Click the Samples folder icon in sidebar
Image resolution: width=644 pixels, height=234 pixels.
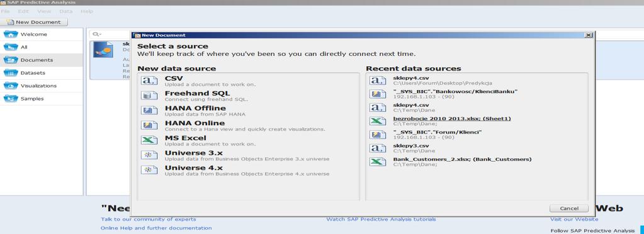click(x=11, y=99)
